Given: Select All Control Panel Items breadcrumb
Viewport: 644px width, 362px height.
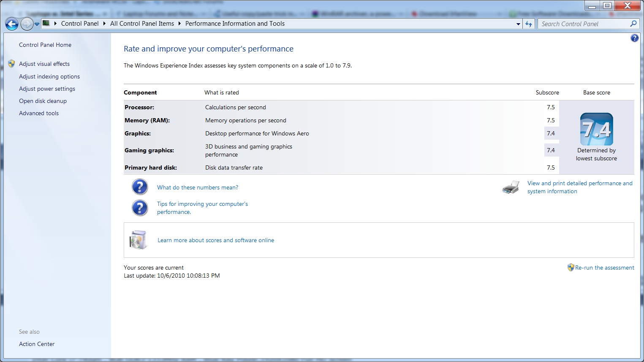Looking at the screenshot, I should coord(142,24).
